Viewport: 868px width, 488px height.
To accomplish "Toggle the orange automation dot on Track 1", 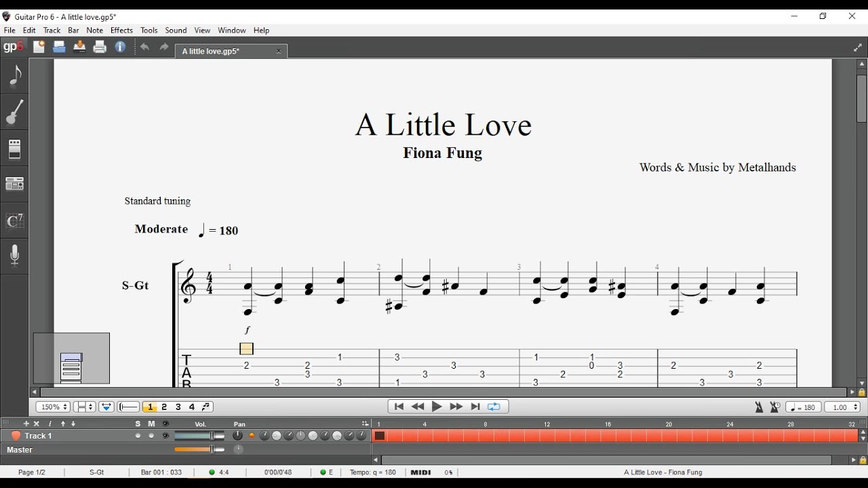I will (x=252, y=436).
